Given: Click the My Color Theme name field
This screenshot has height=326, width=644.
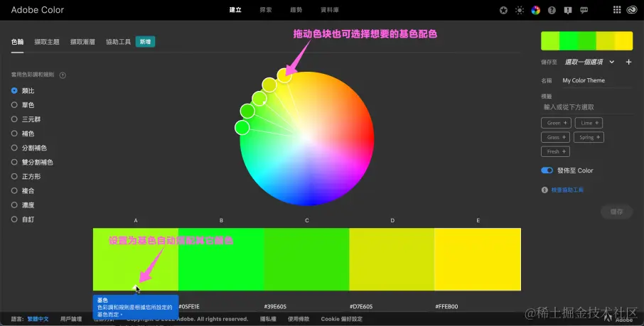Looking at the screenshot, I should tap(597, 80).
